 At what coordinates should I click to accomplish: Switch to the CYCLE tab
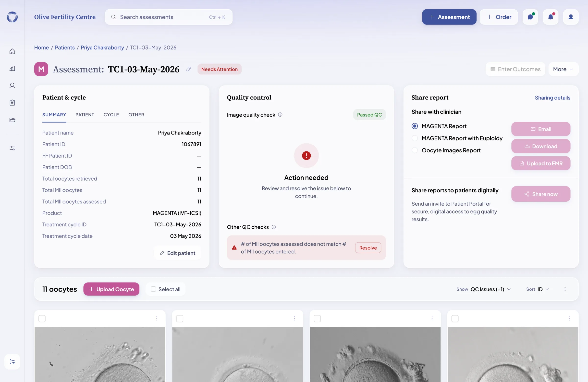(x=111, y=115)
